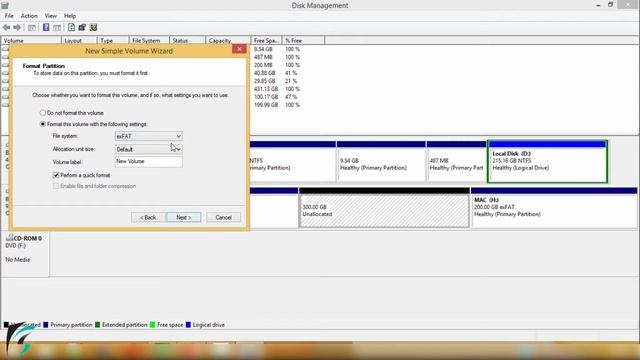
Task: Click the Logical drive legend swatch
Action: [x=188, y=325]
